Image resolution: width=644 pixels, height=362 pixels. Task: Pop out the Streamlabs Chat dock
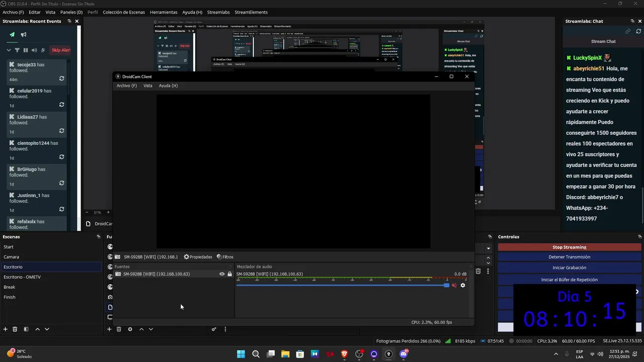point(632,21)
